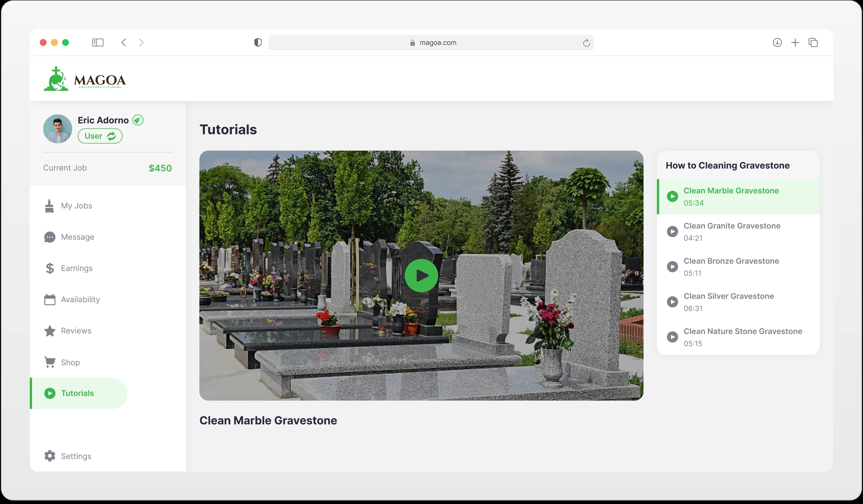Image resolution: width=863 pixels, height=504 pixels.
Task: Click the Reviews star icon
Action: (50, 331)
